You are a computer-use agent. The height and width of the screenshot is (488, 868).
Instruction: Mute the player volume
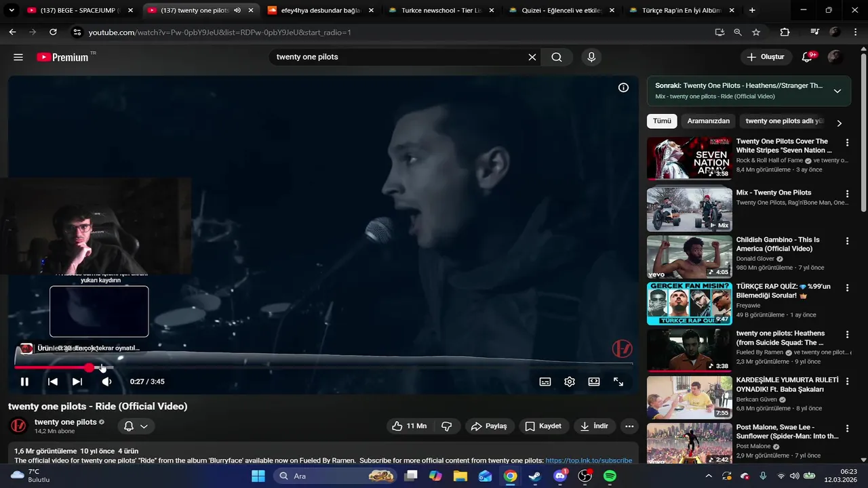click(x=106, y=382)
